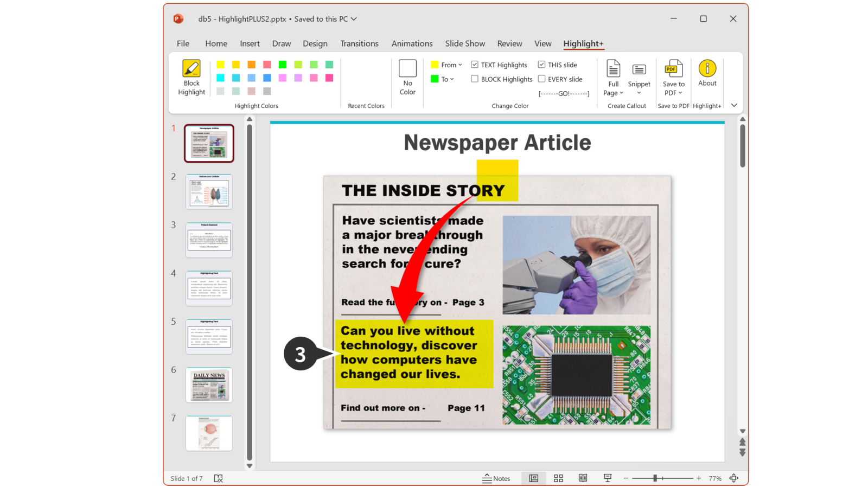Screen dimensions: 868x488
Task: Select the slide 6 Daily News thumbnail
Action: (x=209, y=385)
